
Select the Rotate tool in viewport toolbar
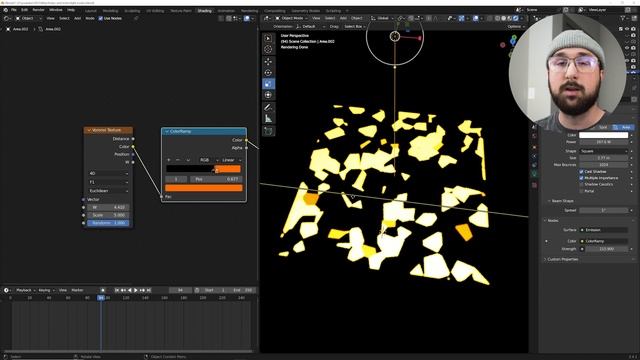[268, 73]
